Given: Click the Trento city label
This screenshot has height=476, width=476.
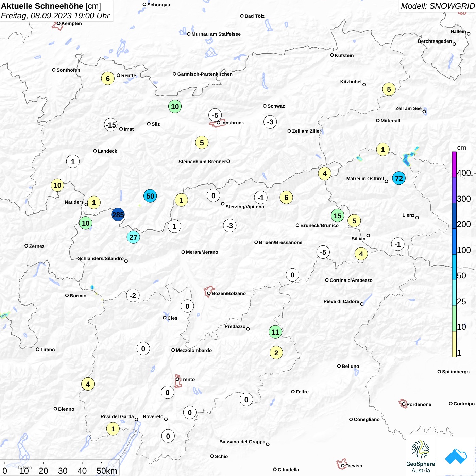Looking at the screenshot, I should [x=188, y=379].
